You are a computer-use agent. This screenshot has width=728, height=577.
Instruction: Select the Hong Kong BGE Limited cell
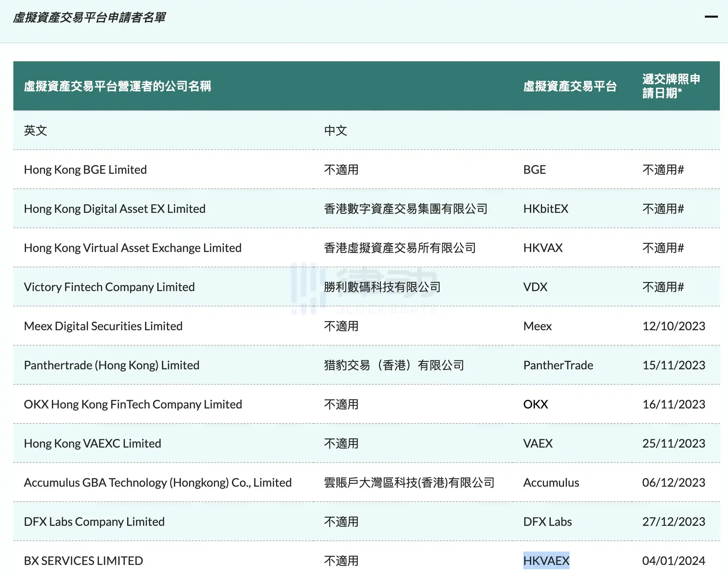85,170
